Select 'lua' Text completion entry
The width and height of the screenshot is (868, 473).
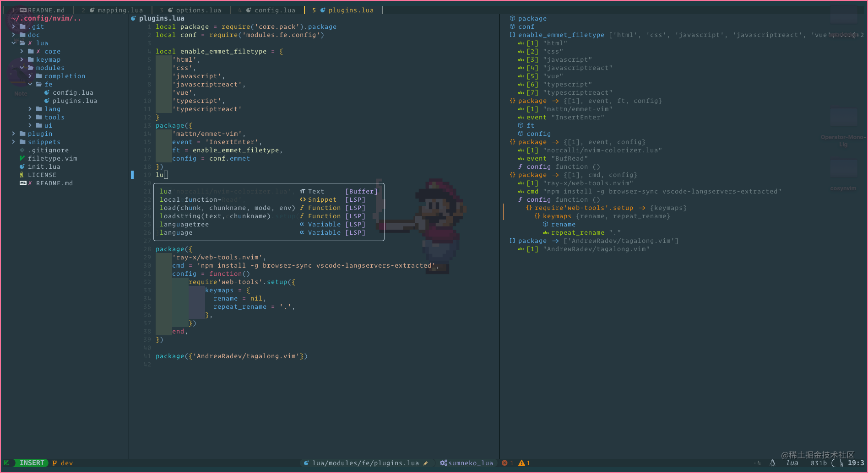tap(269, 191)
